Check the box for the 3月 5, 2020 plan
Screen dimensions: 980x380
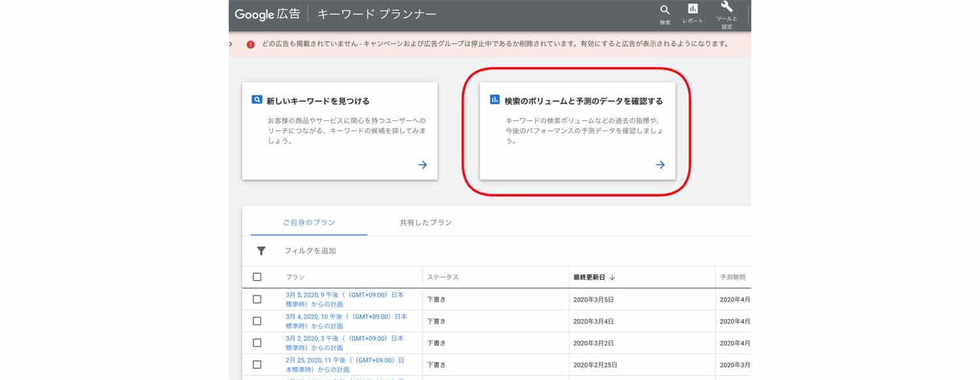[x=257, y=299]
